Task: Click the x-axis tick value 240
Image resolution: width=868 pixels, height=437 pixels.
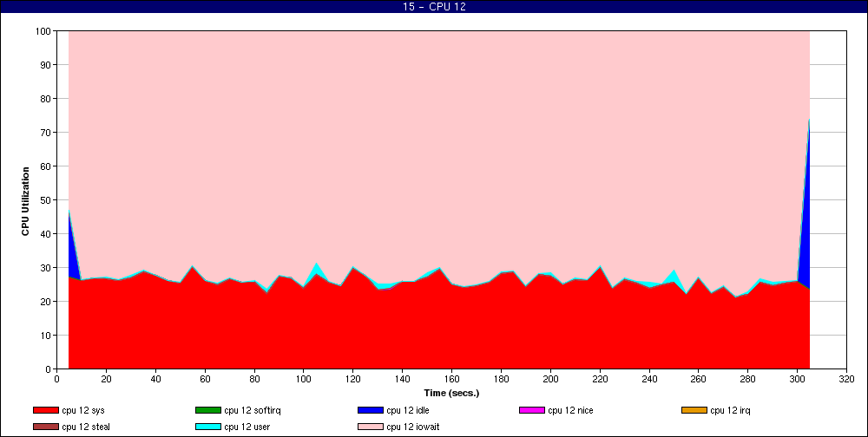Action: coord(649,380)
